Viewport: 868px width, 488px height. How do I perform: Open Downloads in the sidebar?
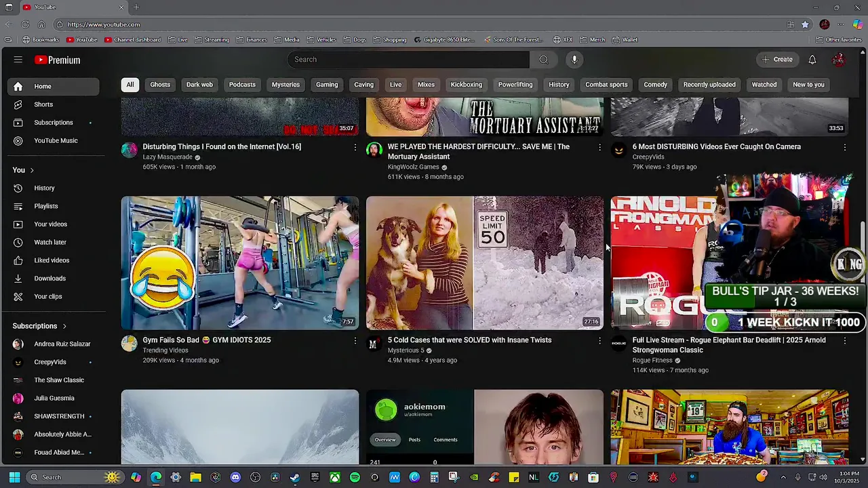tap(54, 279)
